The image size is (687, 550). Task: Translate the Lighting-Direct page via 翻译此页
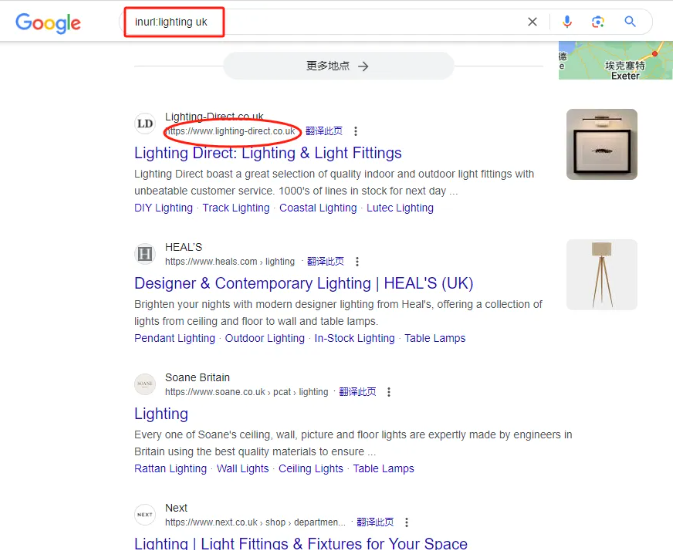pyautogui.click(x=324, y=131)
